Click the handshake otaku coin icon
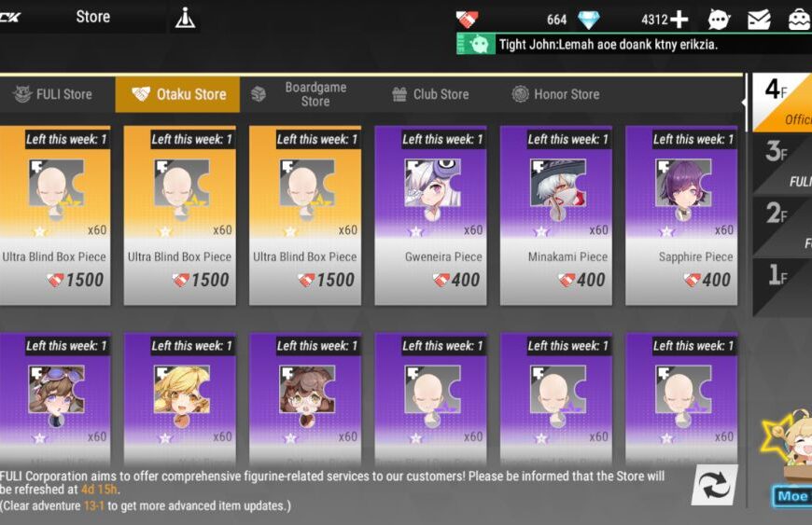 pyautogui.click(x=467, y=20)
